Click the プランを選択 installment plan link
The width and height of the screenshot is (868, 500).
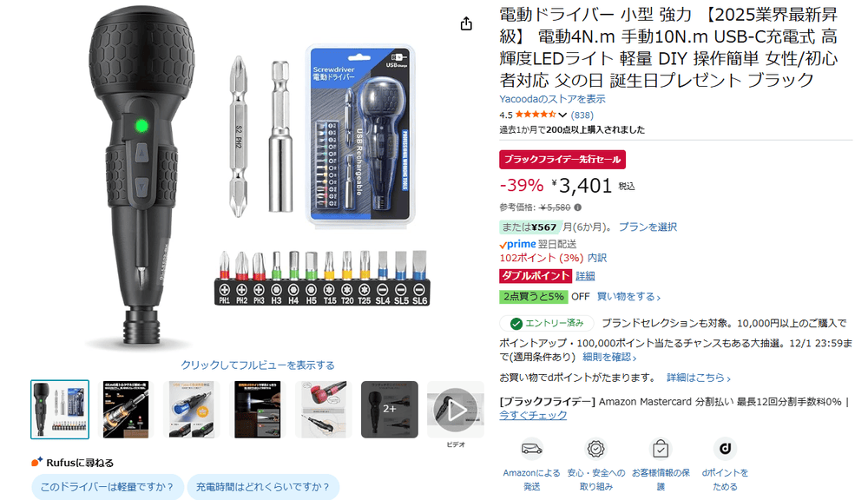[648, 227]
